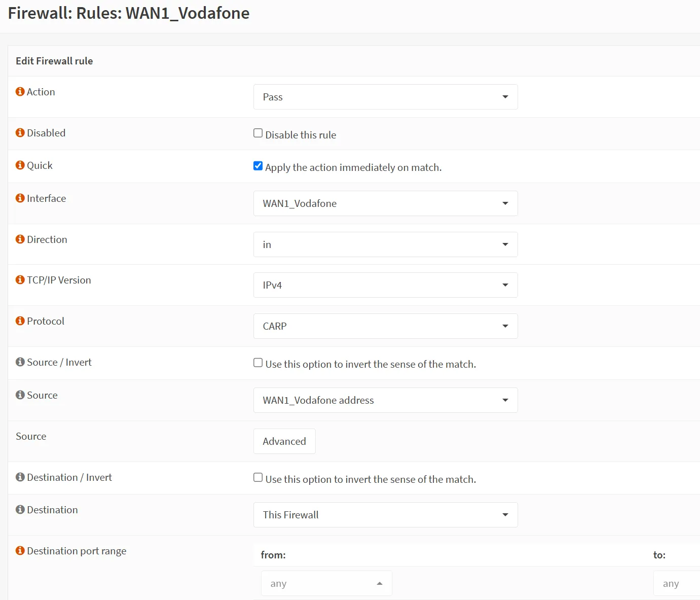Click the Direction field label
700x600 pixels.
pyautogui.click(x=47, y=239)
